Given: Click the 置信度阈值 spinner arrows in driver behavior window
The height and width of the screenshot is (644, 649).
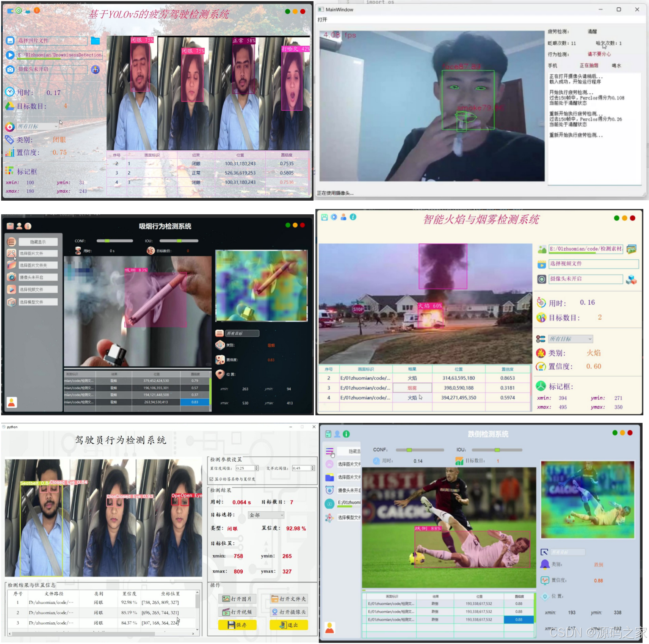Looking at the screenshot, I should pyautogui.click(x=257, y=468).
